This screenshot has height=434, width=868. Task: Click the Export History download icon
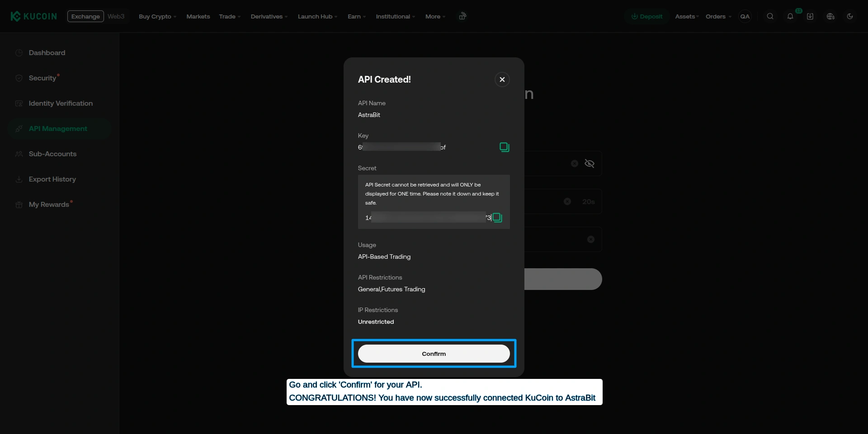tap(19, 179)
